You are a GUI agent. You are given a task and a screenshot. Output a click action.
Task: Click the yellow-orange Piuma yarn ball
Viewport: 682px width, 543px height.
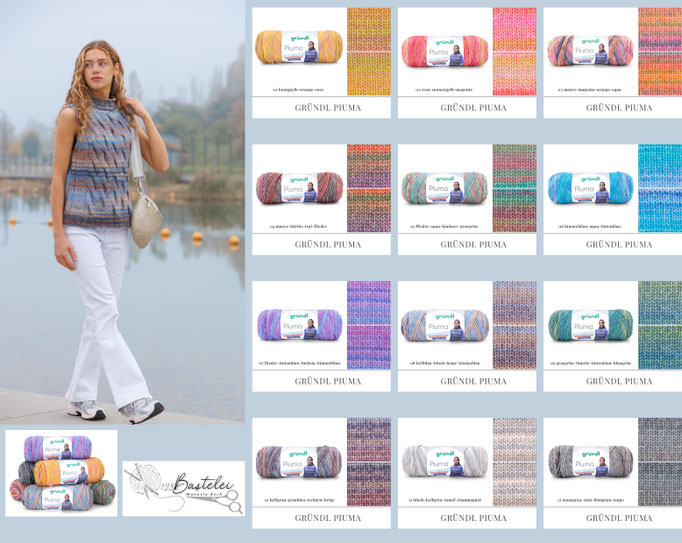tap(299, 47)
